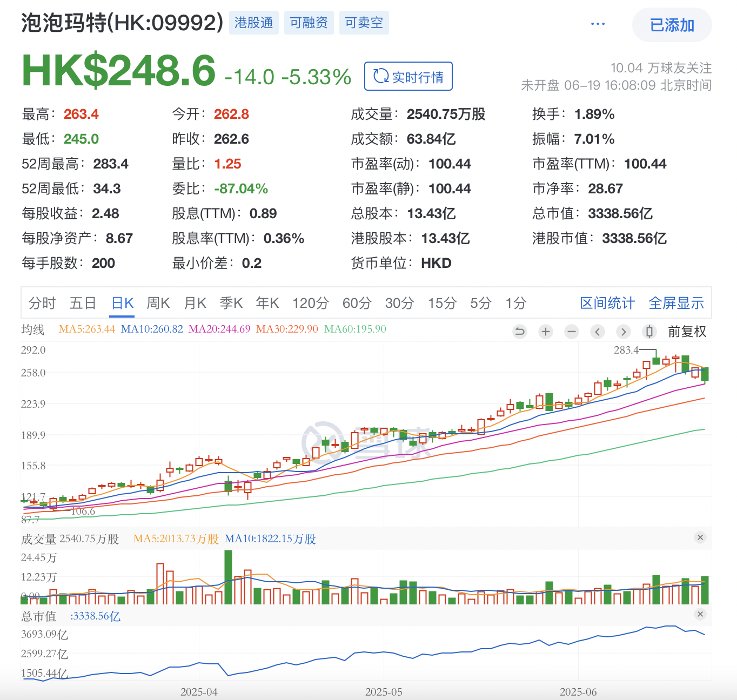
Task: Click the 总市值 value 3338.56亿 in stats
Action: pos(620,213)
